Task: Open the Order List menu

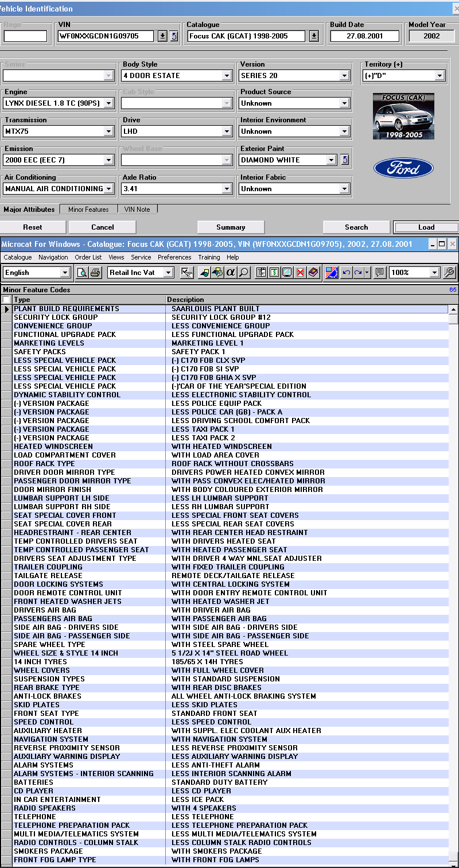Action: pyautogui.click(x=88, y=257)
